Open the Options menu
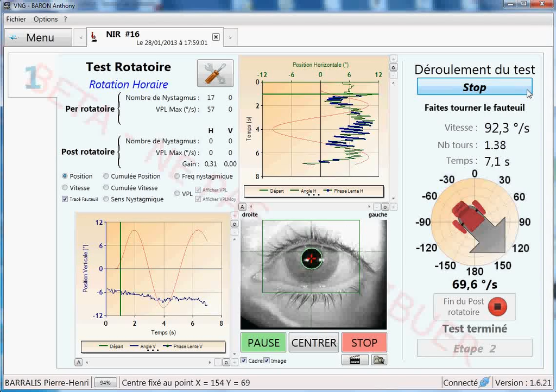Viewport: 556px width, 392px height. (x=46, y=19)
